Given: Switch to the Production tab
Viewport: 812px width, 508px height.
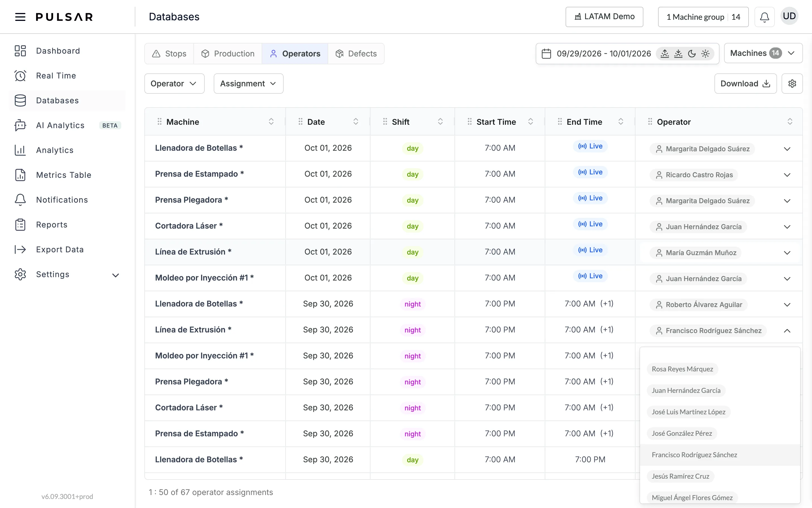Looking at the screenshot, I should click(x=228, y=53).
